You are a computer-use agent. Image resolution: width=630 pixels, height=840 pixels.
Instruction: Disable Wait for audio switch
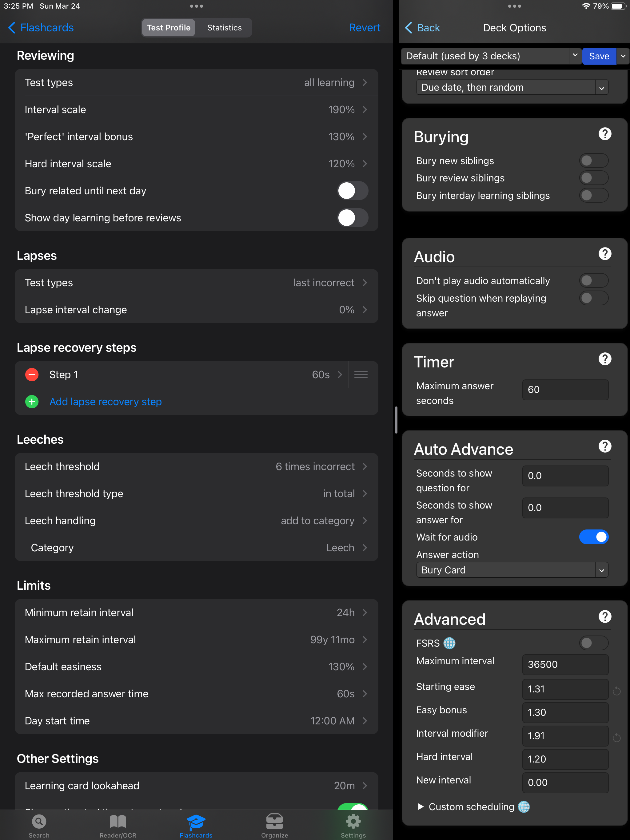coord(593,537)
